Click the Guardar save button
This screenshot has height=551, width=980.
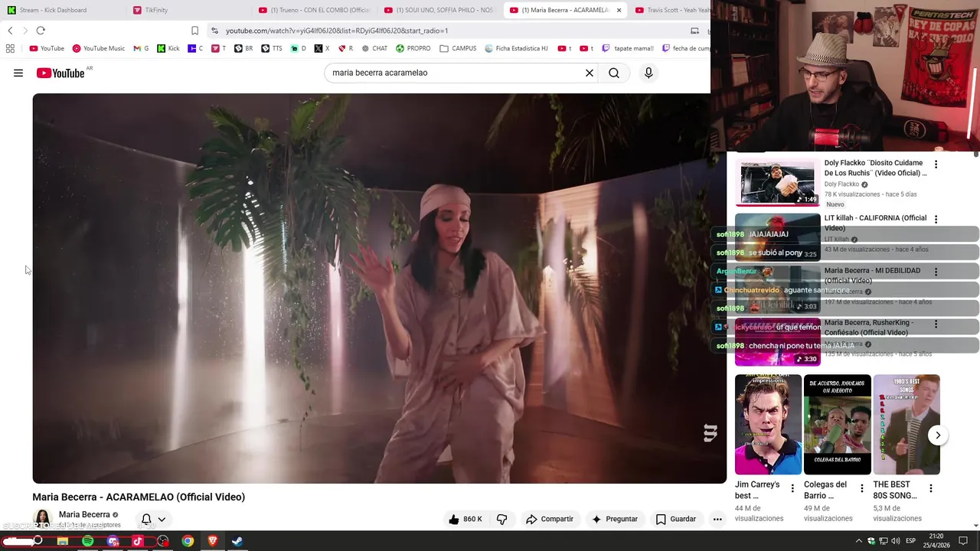pyautogui.click(x=675, y=519)
